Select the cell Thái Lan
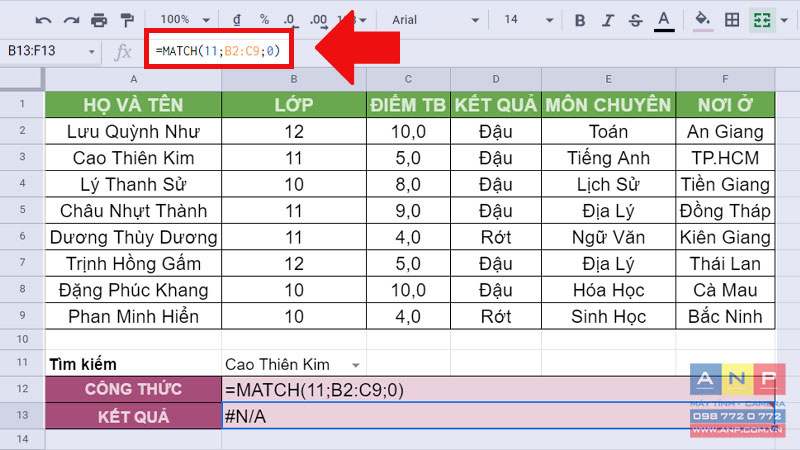 [725, 264]
